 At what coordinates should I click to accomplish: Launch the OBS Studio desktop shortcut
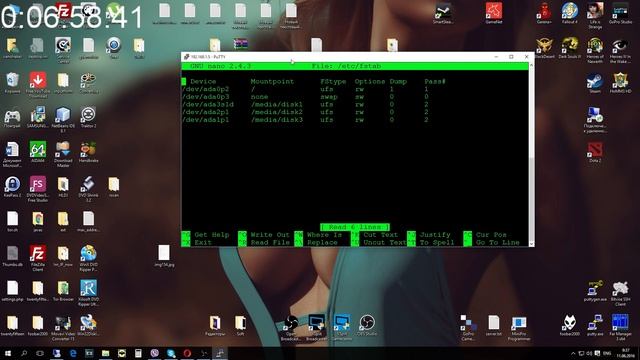(x=367, y=325)
